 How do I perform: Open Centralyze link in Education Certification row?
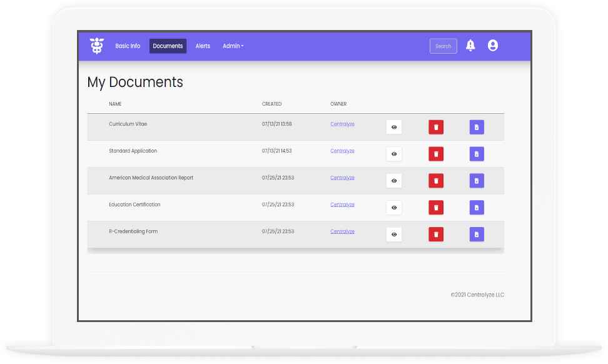coord(342,205)
